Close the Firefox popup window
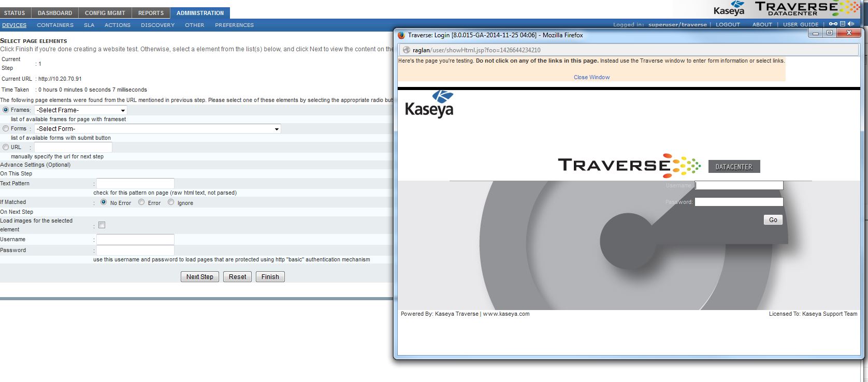 [x=849, y=33]
